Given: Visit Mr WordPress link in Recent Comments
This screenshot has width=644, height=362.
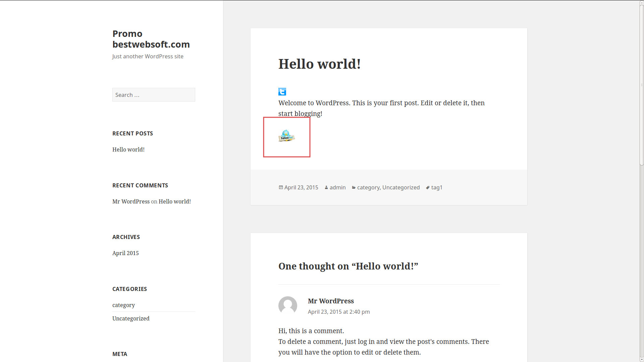Looking at the screenshot, I should [131, 201].
